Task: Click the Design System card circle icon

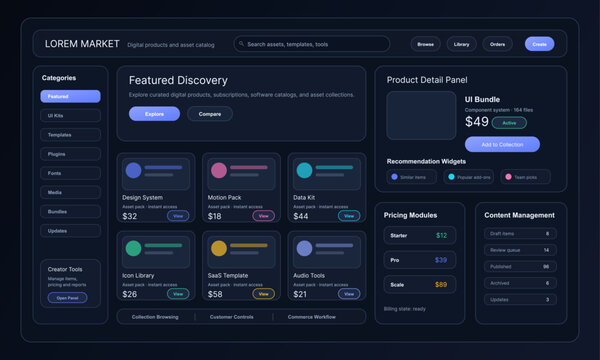Action: coord(134,170)
